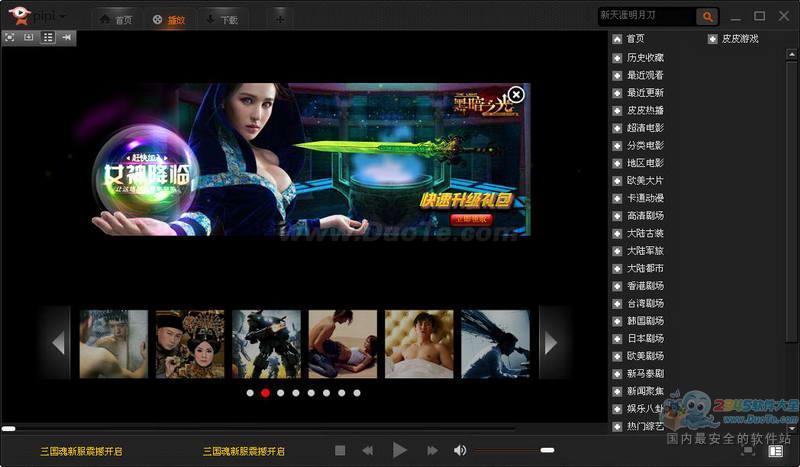Select 韩国剧场 in the sidebar list
Viewport: 800px width, 467px height.
click(645, 321)
